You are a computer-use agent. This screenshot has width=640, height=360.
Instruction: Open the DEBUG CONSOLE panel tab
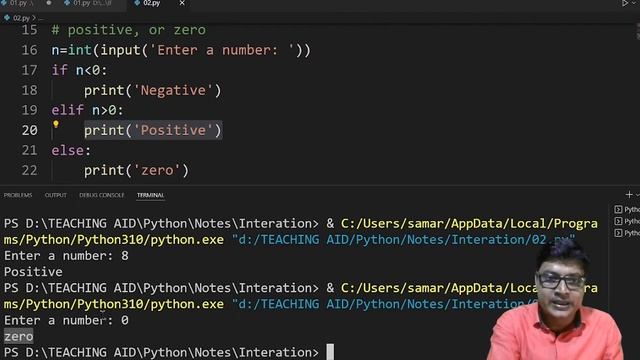point(102,195)
